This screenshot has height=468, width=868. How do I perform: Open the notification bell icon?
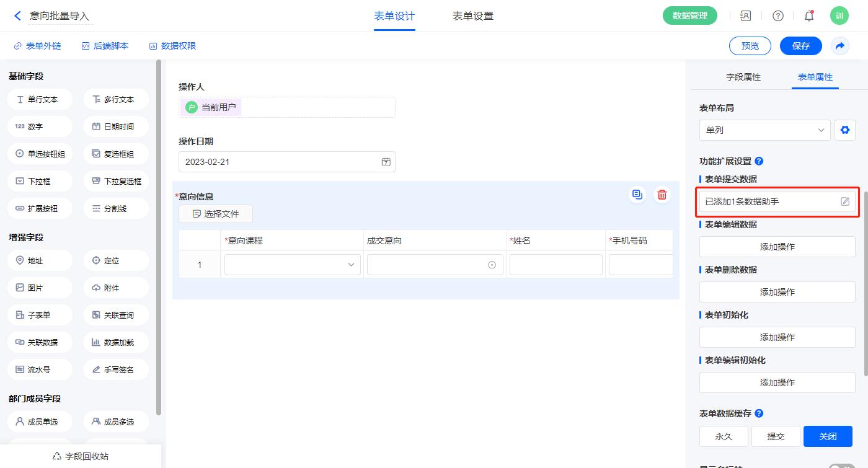pyautogui.click(x=808, y=16)
